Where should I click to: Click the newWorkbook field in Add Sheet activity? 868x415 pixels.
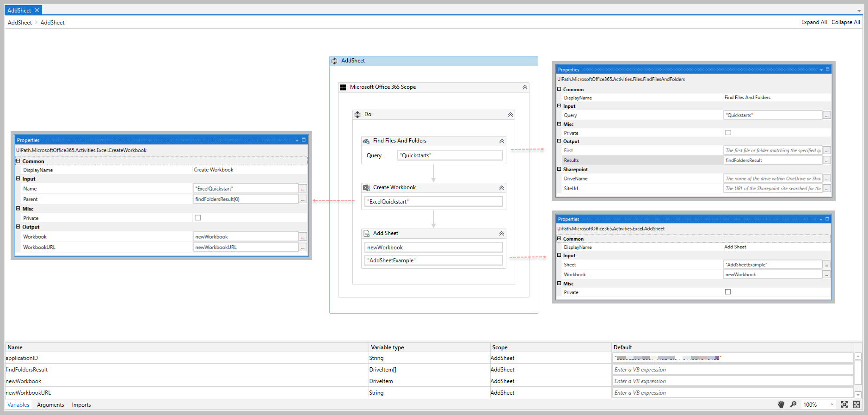(x=434, y=248)
